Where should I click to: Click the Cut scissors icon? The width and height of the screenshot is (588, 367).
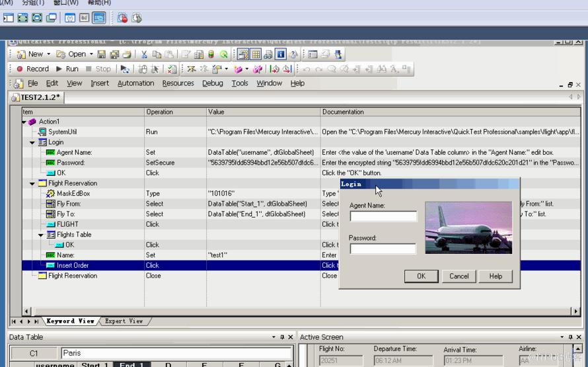point(144,54)
